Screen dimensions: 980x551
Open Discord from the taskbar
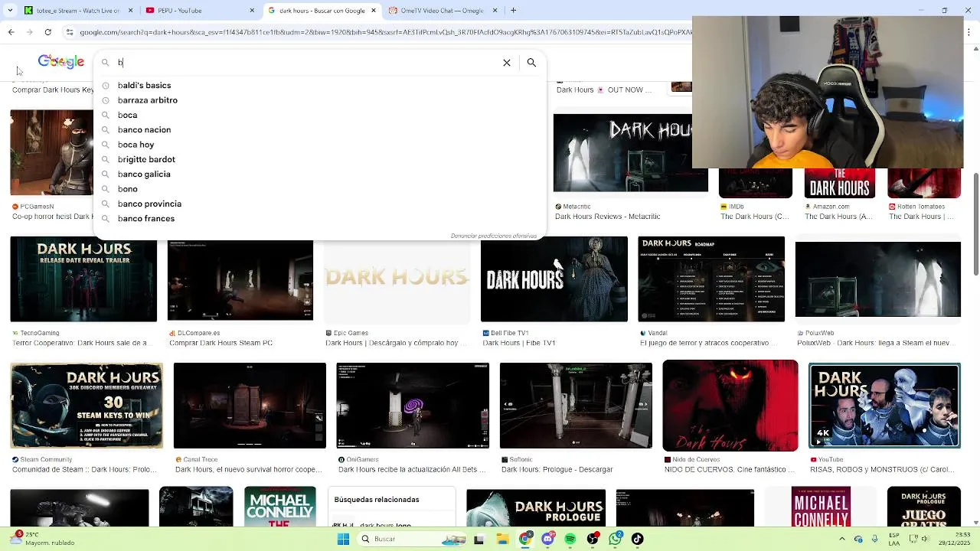[x=547, y=539]
